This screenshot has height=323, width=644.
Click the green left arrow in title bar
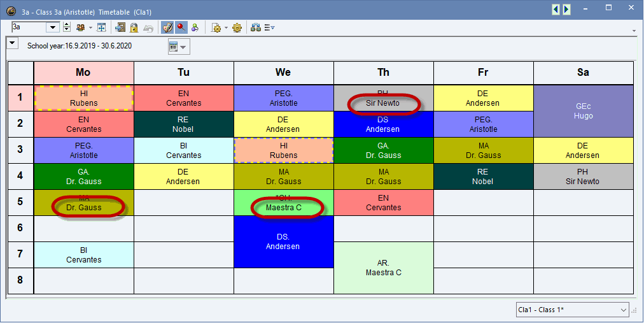(556, 9)
